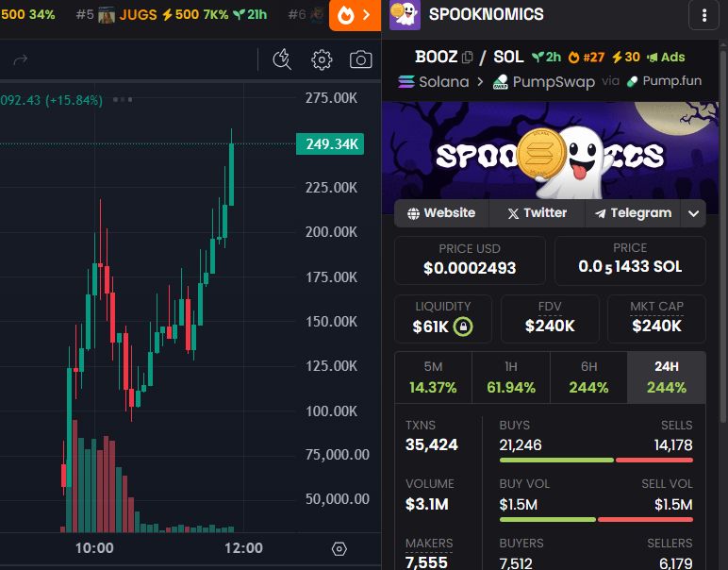Click the 10:00 time axis label
Image resolution: width=728 pixels, height=570 pixels.
tap(94, 548)
